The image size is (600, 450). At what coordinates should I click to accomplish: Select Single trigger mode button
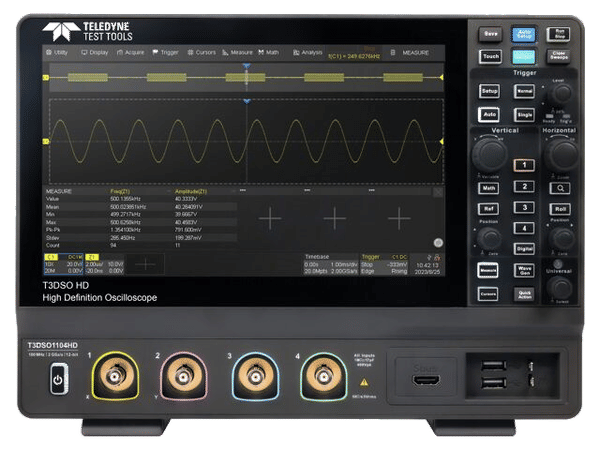tap(524, 114)
